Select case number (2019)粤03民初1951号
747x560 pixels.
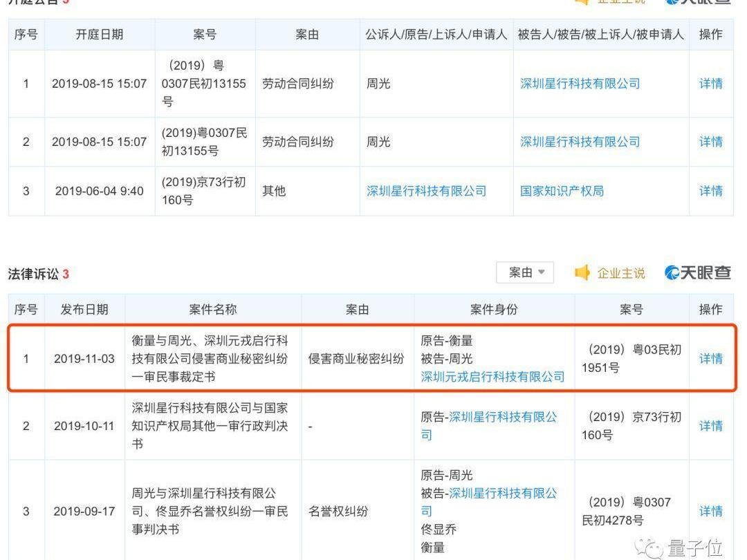[631, 359]
